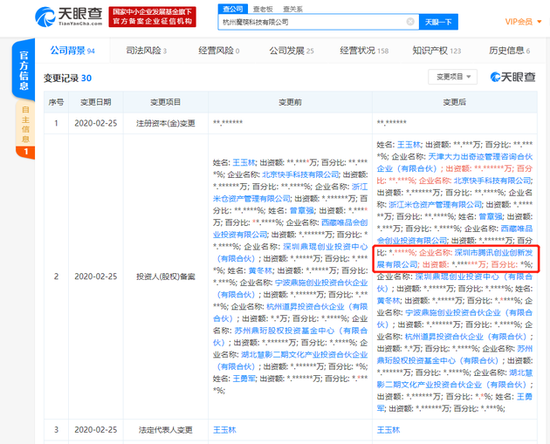This screenshot has height=444, width=550.
Task: Click the 2020-02-25 date in row 1
Action: 96,123
